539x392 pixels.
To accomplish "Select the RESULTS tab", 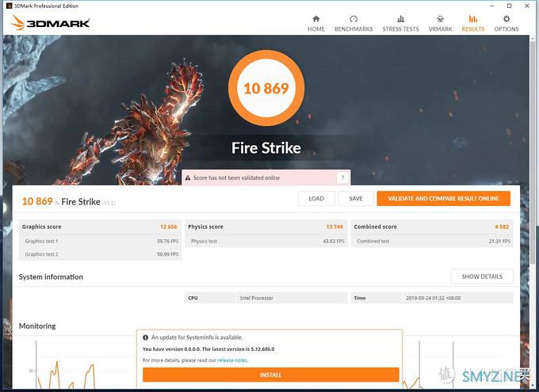I will point(473,24).
